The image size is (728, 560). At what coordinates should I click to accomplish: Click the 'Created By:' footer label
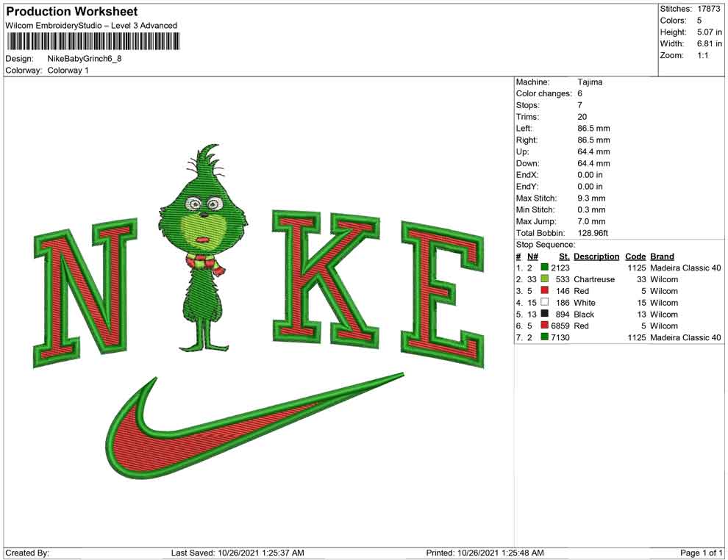pyautogui.click(x=27, y=553)
